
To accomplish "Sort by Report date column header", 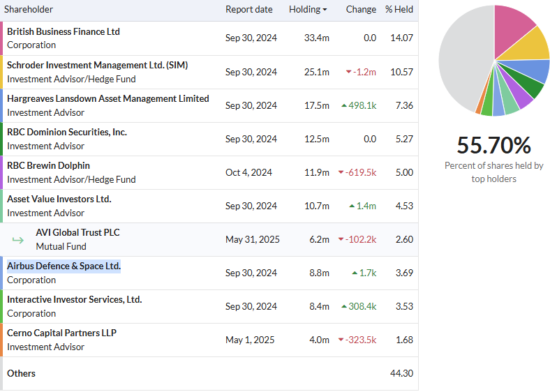I will (x=248, y=10).
